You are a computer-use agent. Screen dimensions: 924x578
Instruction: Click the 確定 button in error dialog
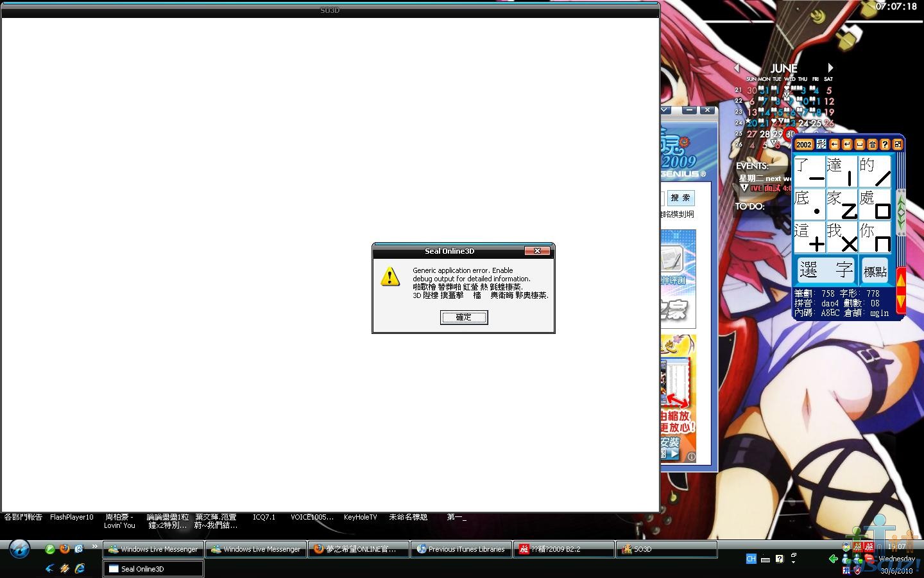coord(464,317)
